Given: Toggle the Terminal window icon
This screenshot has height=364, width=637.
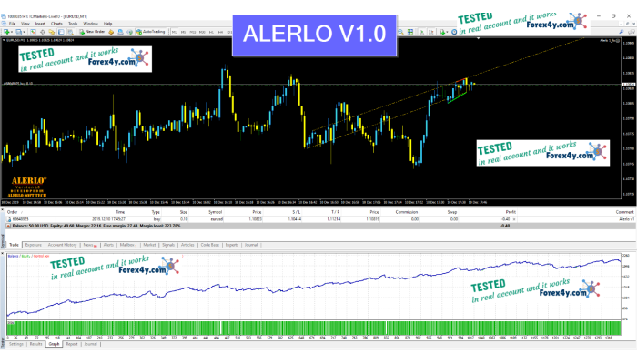Looking at the screenshot, I should point(61,32).
